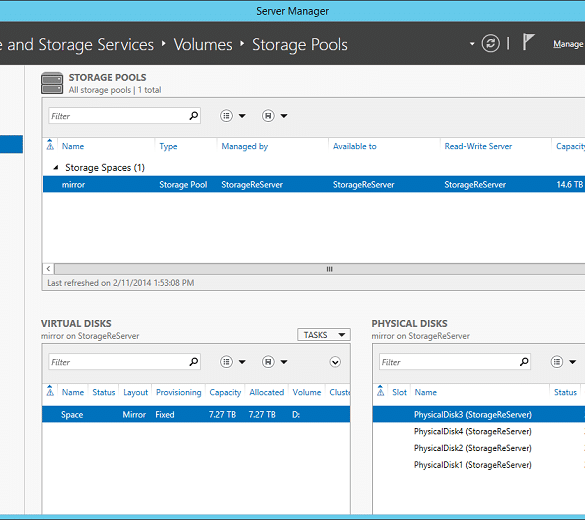This screenshot has width=585, height=520.
Task: Select PhysicalDisk1 (StorageReServer) row
Action: 479,465
